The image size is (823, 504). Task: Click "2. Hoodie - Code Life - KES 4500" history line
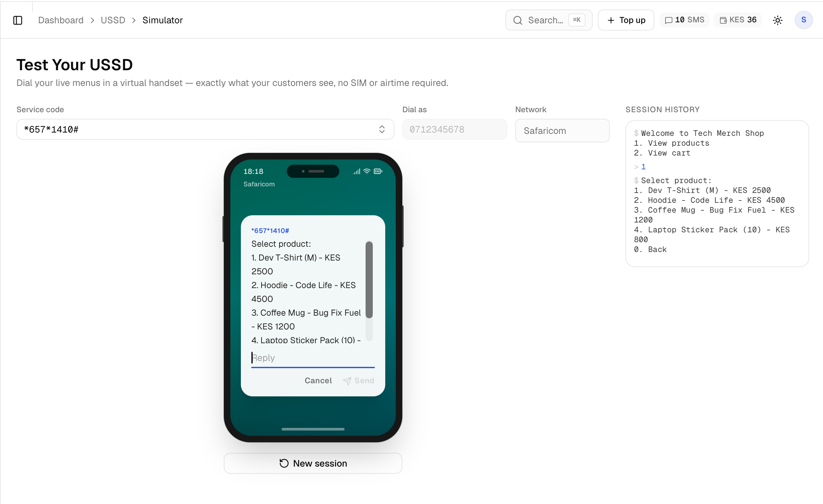pos(709,200)
